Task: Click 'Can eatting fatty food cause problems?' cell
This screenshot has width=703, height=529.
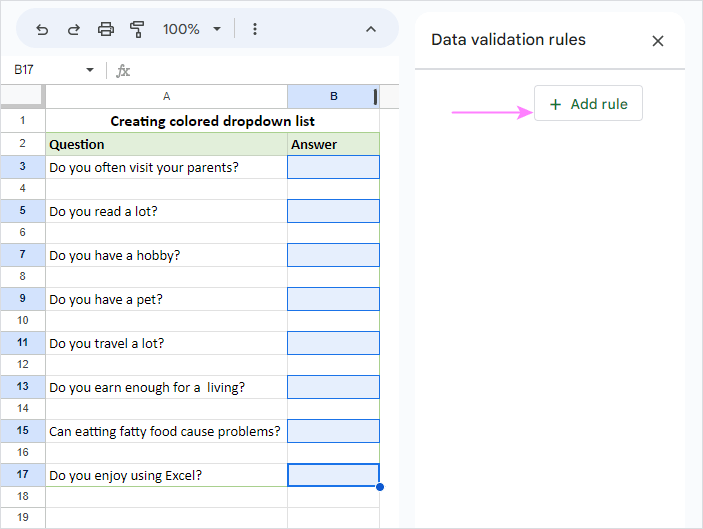Action: pyautogui.click(x=166, y=431)
